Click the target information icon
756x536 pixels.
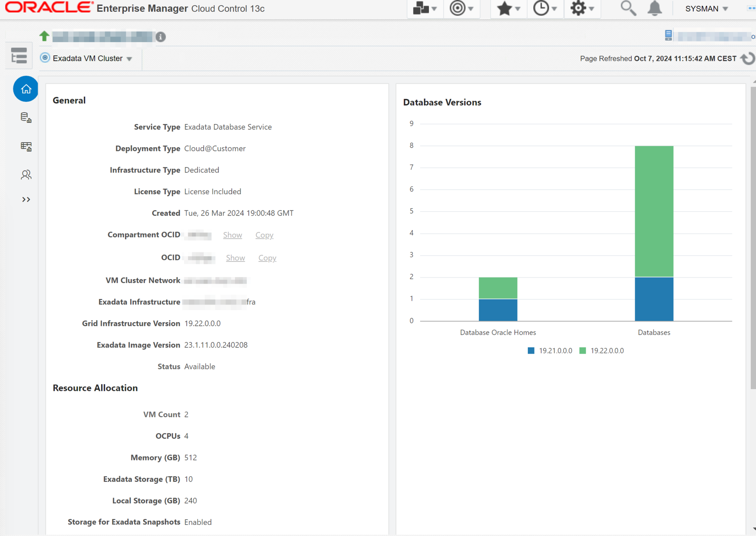[x=161, y=37]
